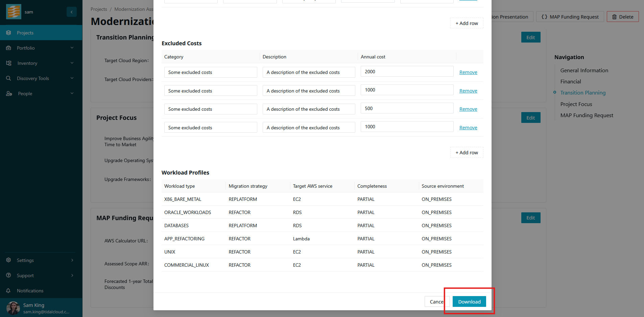Open the People sidebar item
Screen dimensions: 644x317
point(41,94)
